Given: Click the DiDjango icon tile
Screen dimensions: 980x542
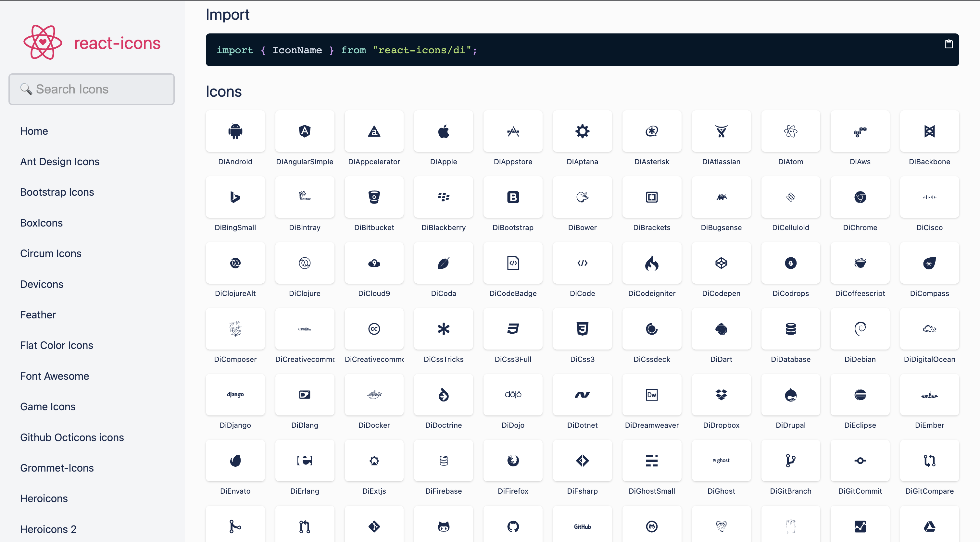Looking at the screenshot, I should coord(235,395).
